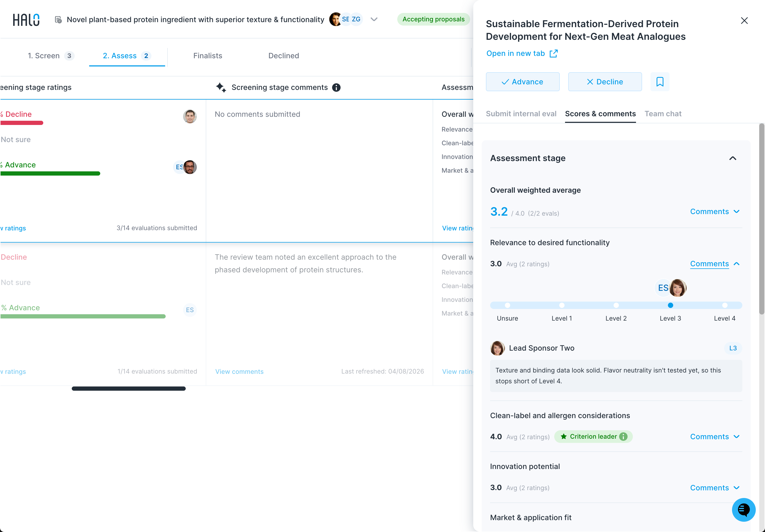Viewport: 765px width, 532px height.
Task: Collapse Comments for Relevance to desired functionality
Action: (715, 264)
